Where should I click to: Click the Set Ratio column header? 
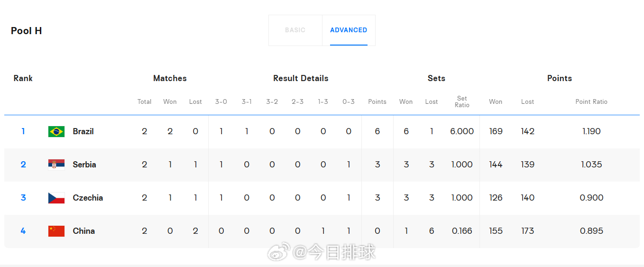[x=462, y=101]
